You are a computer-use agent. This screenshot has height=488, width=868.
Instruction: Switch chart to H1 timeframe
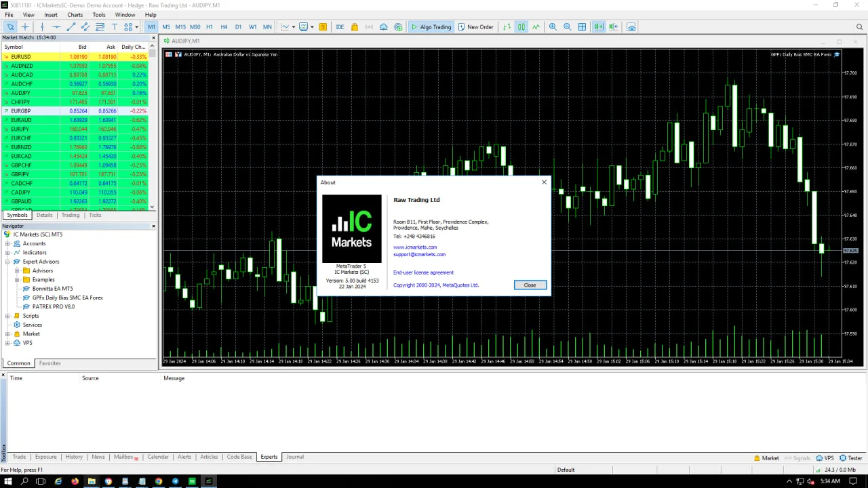[210, 27]
